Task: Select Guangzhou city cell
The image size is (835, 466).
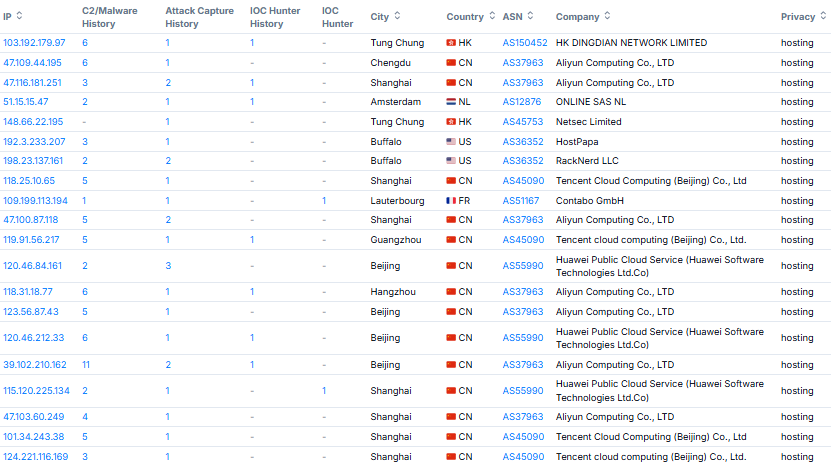Action: click(x=396, y=240)
